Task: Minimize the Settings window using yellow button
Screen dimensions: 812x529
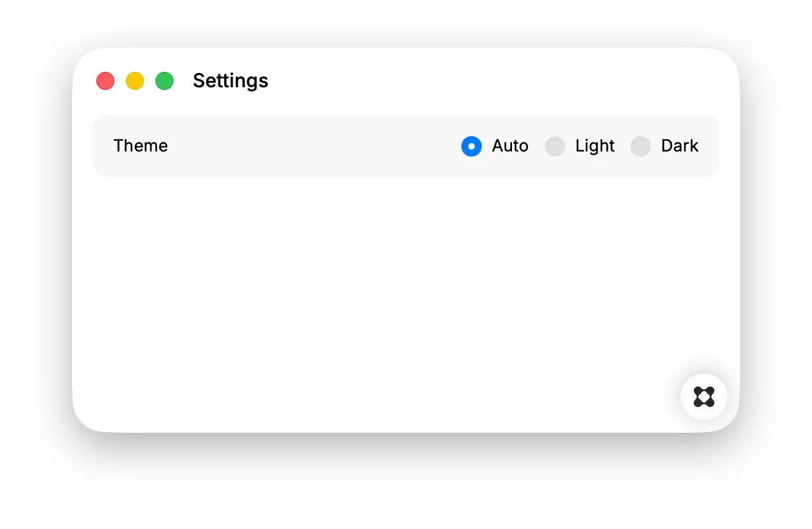Action: coord(135,81)
